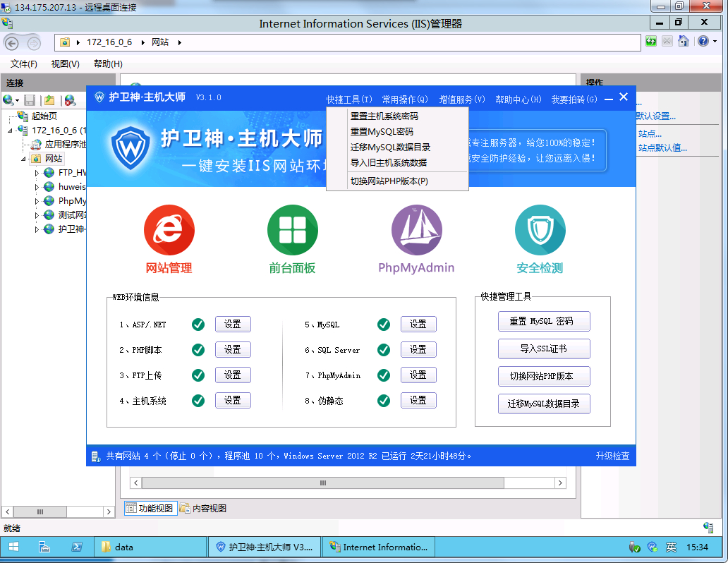Image resolution: width=728 pixels, height=563 pixels.
Task: Click the IIS horizontal scrollbar thumb
Action: 322,483
